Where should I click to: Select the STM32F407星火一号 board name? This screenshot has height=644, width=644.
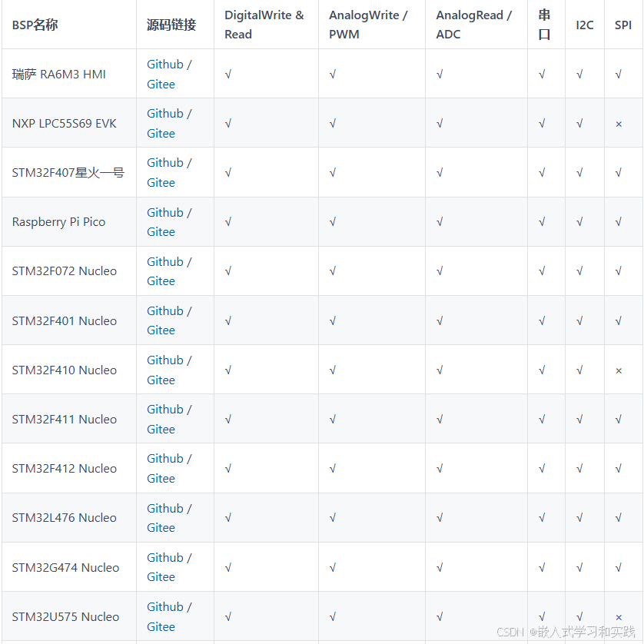[68, 173]
